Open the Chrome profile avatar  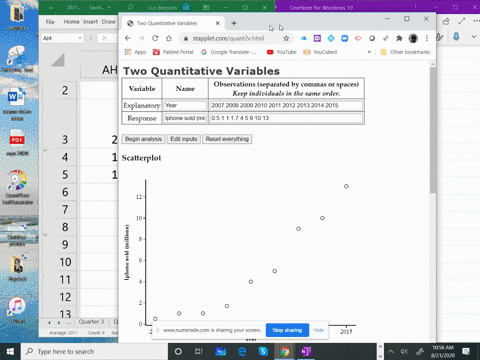[413, 38]
